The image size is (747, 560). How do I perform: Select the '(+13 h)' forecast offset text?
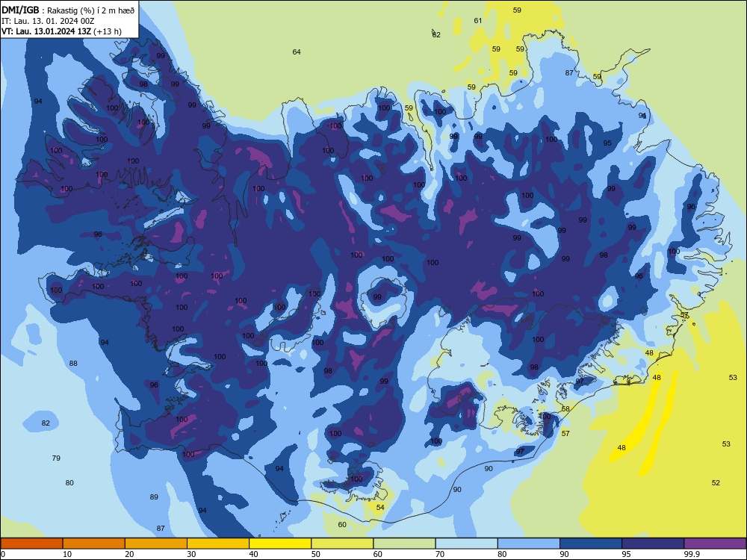108,31
